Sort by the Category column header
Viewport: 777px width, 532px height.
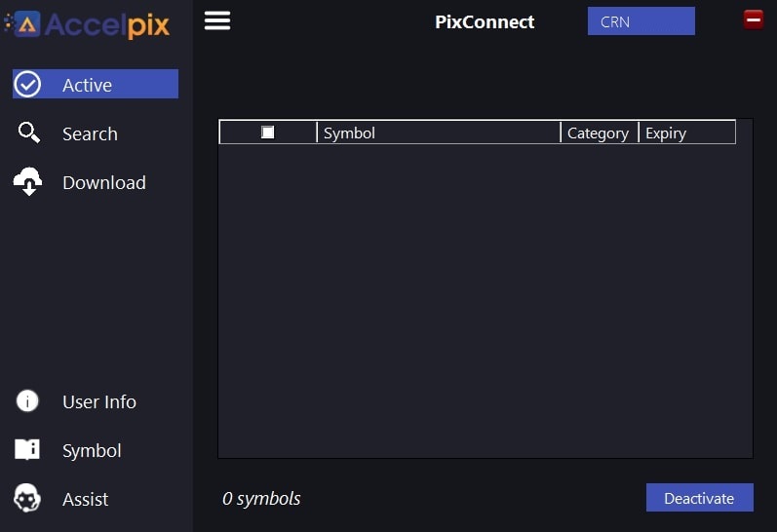tap(600, 133)
